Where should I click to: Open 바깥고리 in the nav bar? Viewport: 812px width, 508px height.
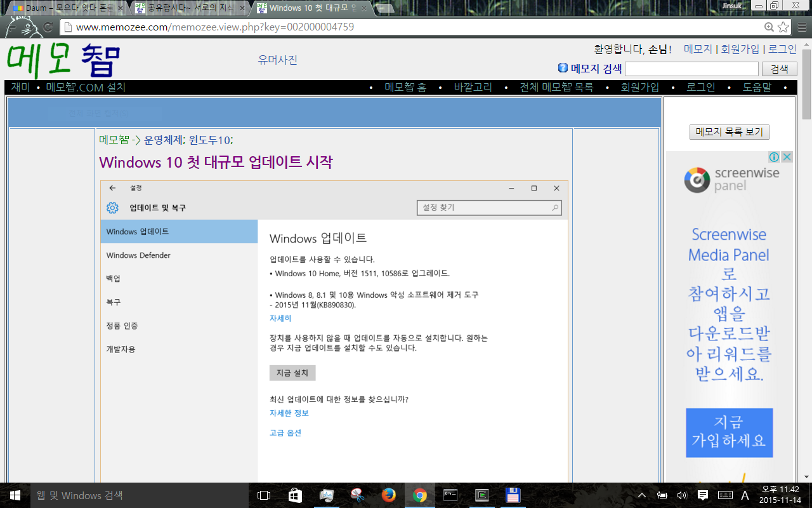point(473,87)
